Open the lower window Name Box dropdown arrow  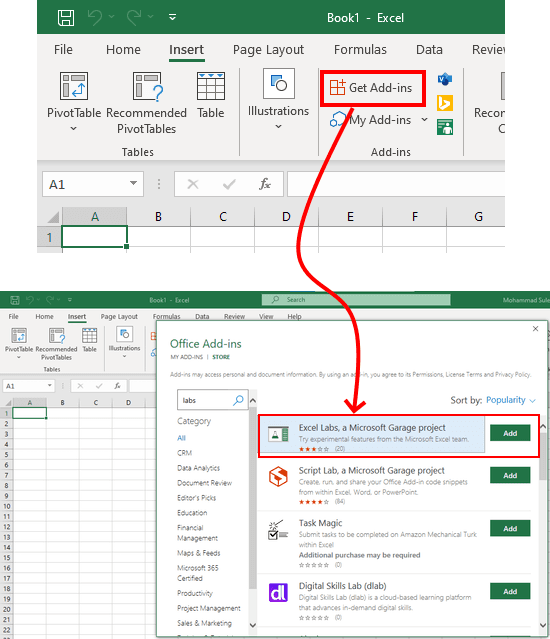tap(49, 385)
